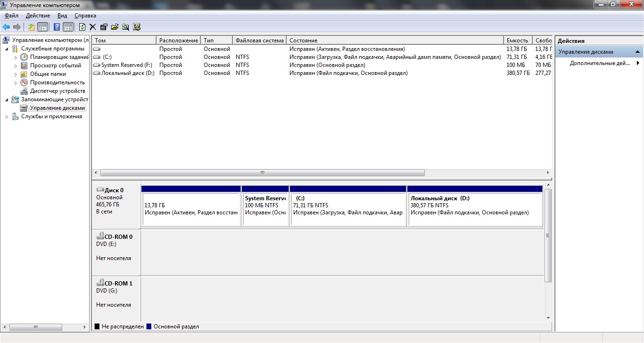This screenshot has width=644, height=343.
Task: Click the Properties icon in toolbar
Action: pos(104,27)
